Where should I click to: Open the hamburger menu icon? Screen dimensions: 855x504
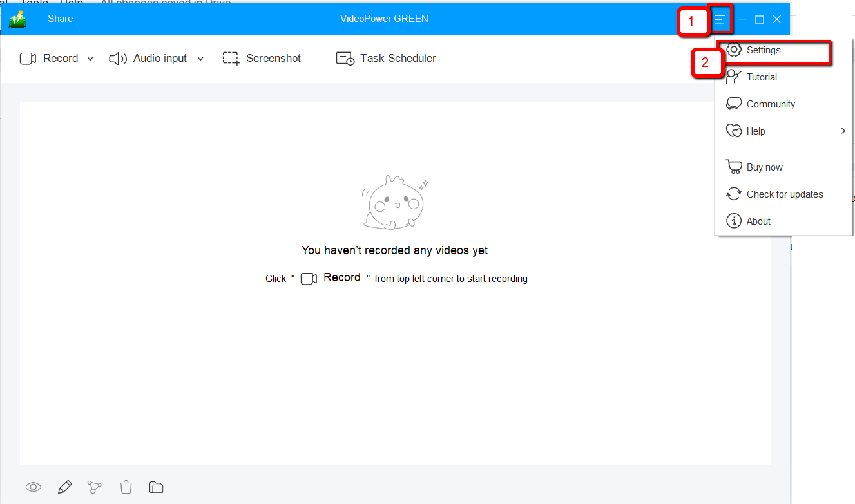tap(720, 19)
